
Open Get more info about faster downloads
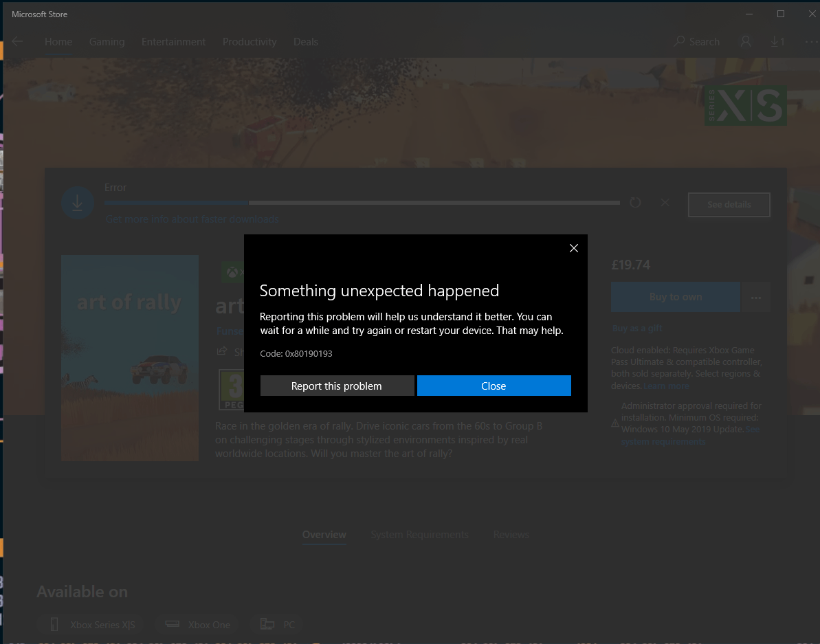(x=192, y=219)
